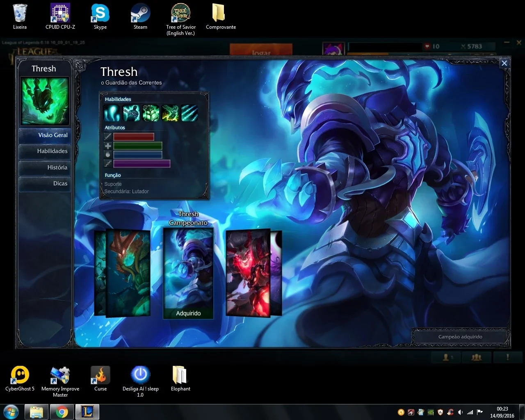Click the volume speaker tray icon
This screenshot has height=420, width=525.
pos(460,412)
